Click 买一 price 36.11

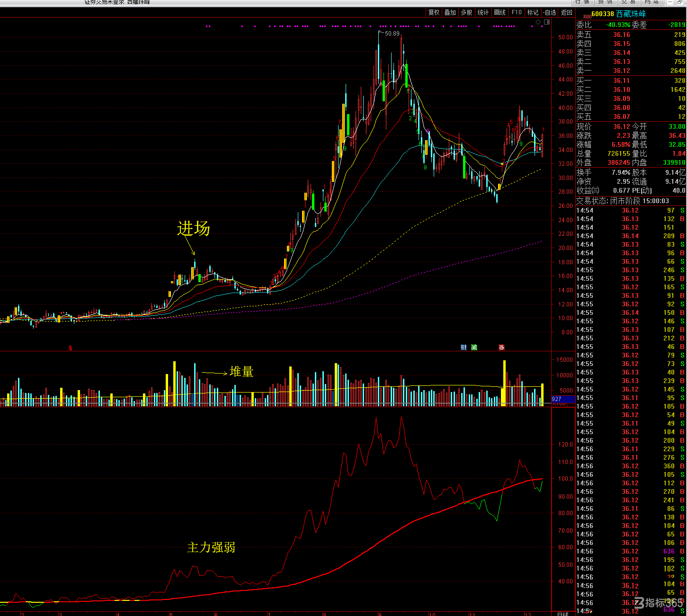coord(622,80)
